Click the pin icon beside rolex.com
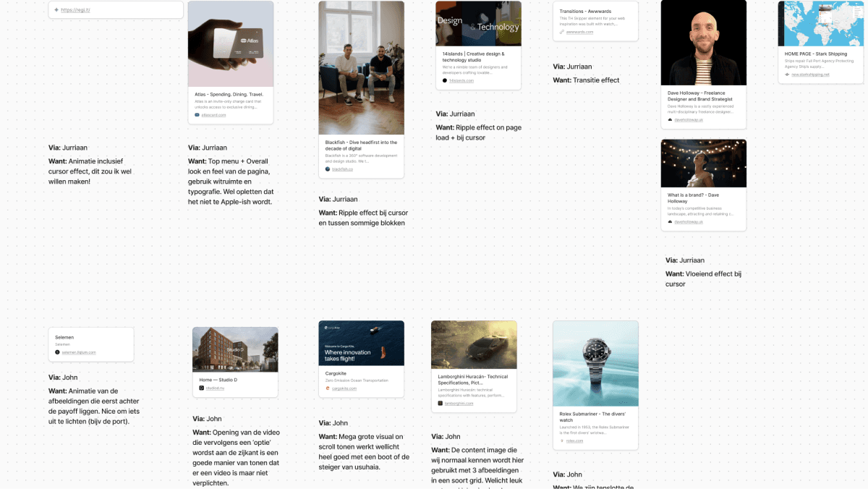Screen dimensions: 868x489 pos(562,441)
